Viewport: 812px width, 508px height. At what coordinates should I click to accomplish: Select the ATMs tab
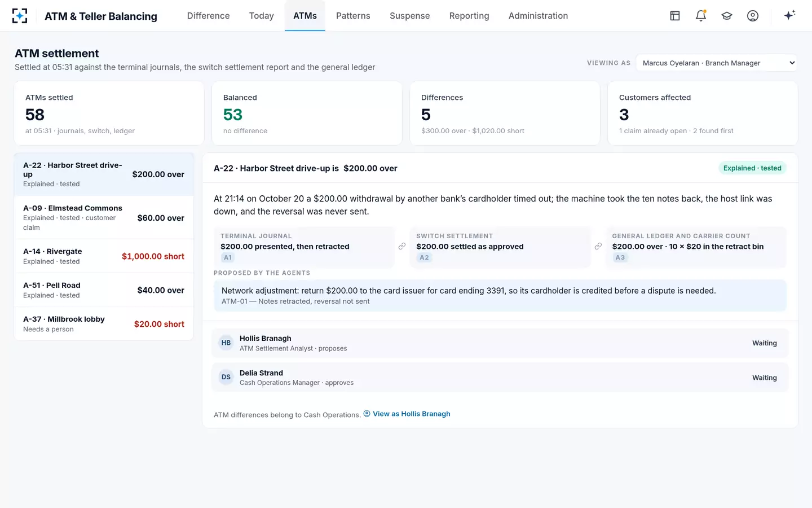point(305,16)
